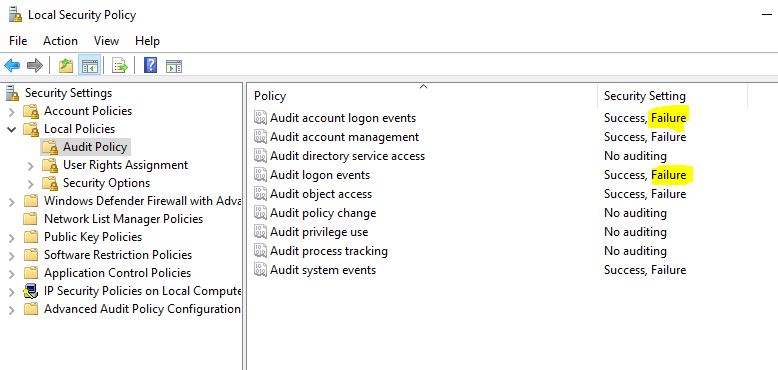
Task: Select the Security Settings tree label
Action: 68,93
